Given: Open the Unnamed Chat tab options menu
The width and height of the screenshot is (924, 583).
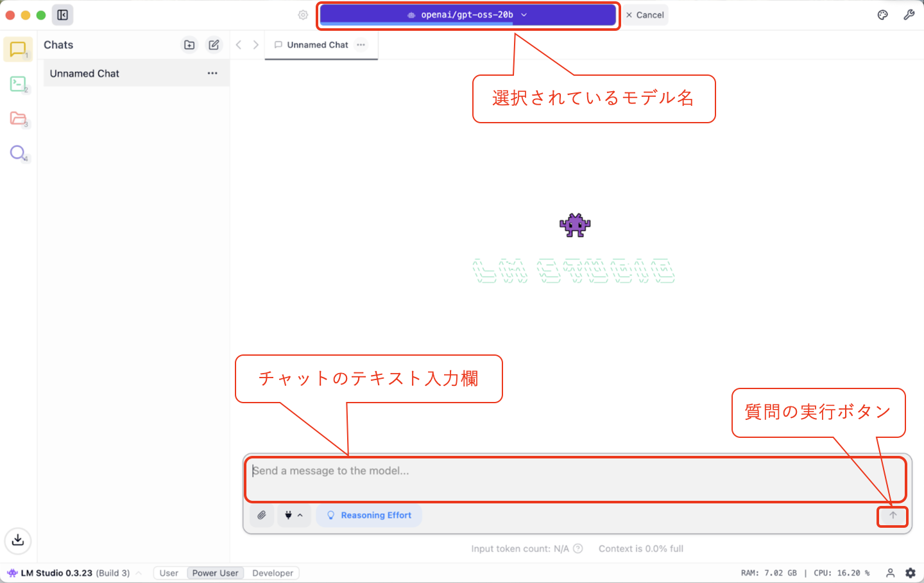Looking at the screenshot, I should click(x=361, y=45).
